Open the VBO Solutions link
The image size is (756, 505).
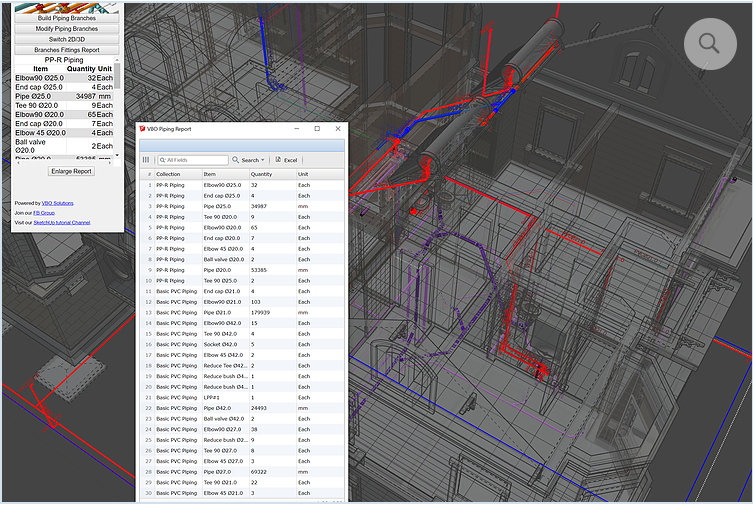pyautogui.click(x=57, y=203)
